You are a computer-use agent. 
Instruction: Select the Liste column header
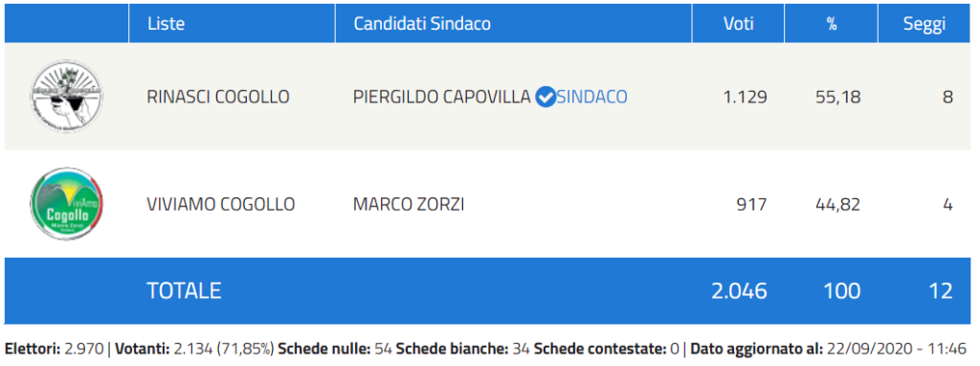coord(166,24)
